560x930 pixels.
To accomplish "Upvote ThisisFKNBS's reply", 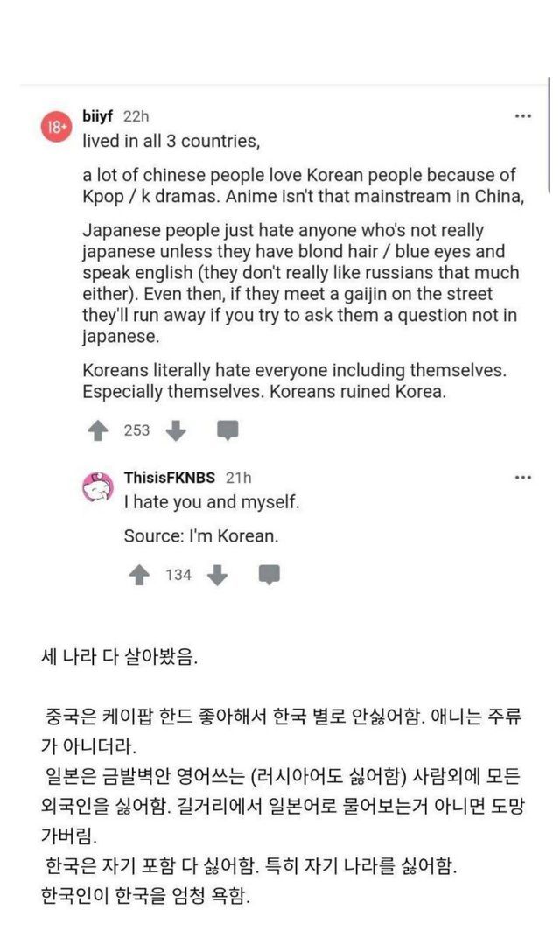I will point(139,575).
